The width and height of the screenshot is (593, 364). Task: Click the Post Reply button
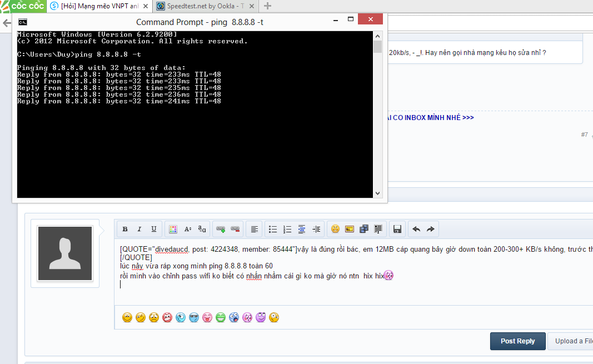[x=517, y=341]
